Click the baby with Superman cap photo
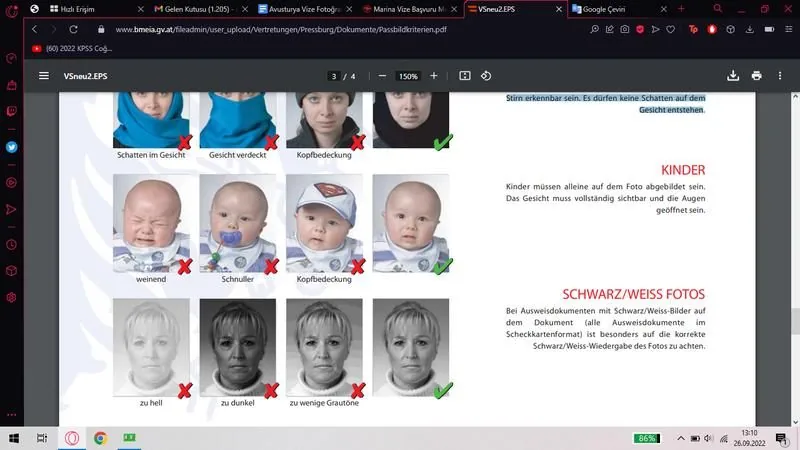This screenshot has width=800, height=450. 324,223
